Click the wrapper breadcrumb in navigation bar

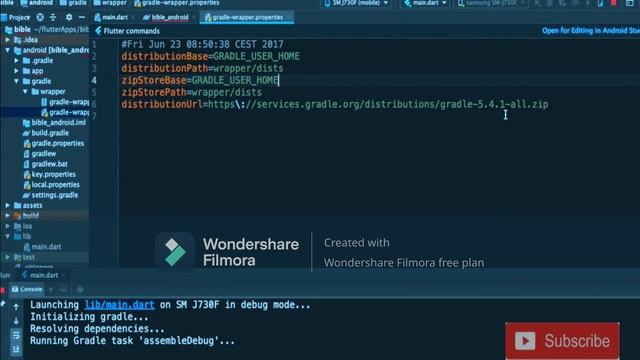tap(110, 3)
